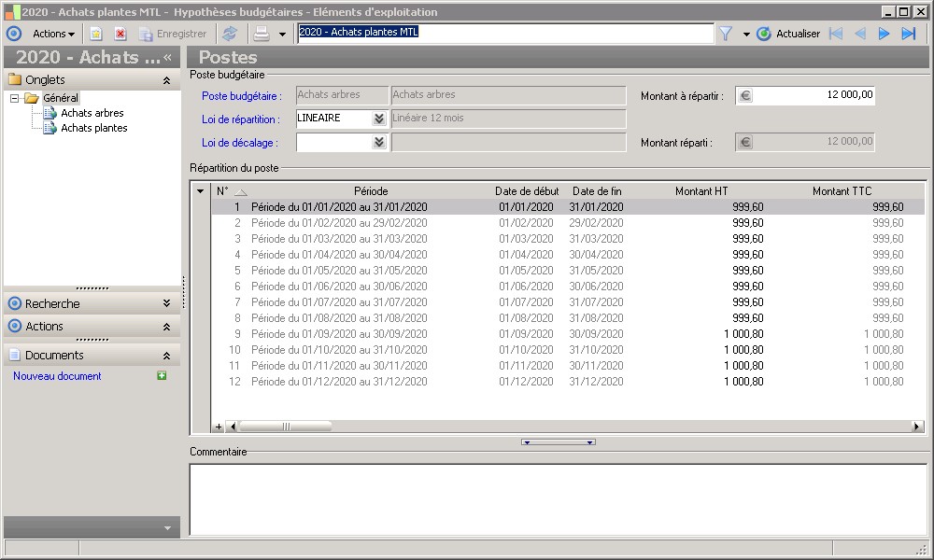The image size is (934, 560).
Task: Click the red delete icon in toolbar
Action: point(120,34)
